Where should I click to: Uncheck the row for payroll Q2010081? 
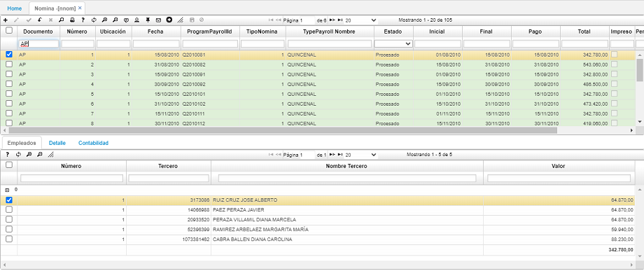pos(9,54)
